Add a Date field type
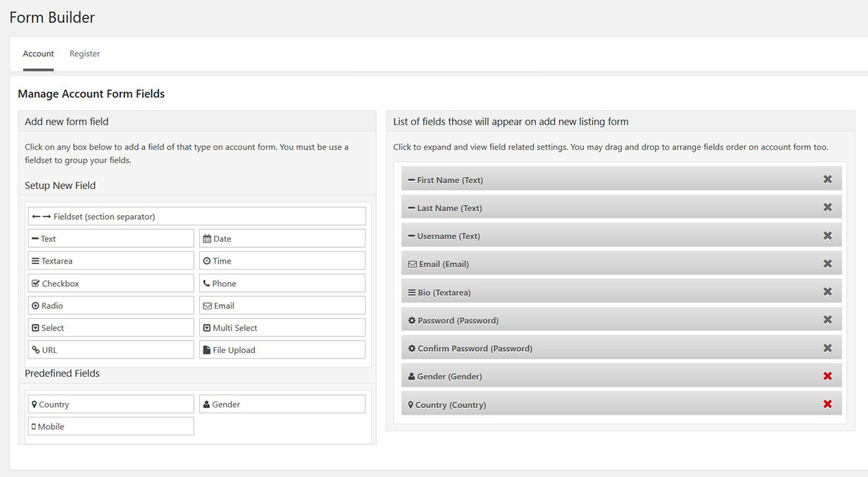Image resolution: width=868 pixels, height=477 pixels. [281, 238]
